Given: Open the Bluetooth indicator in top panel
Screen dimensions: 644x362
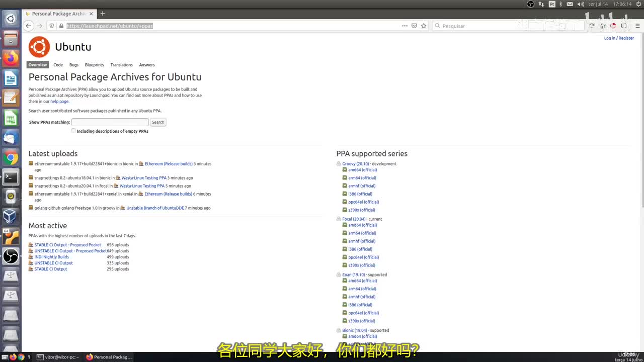Looking at the screenshot, I should coord(561,4).
